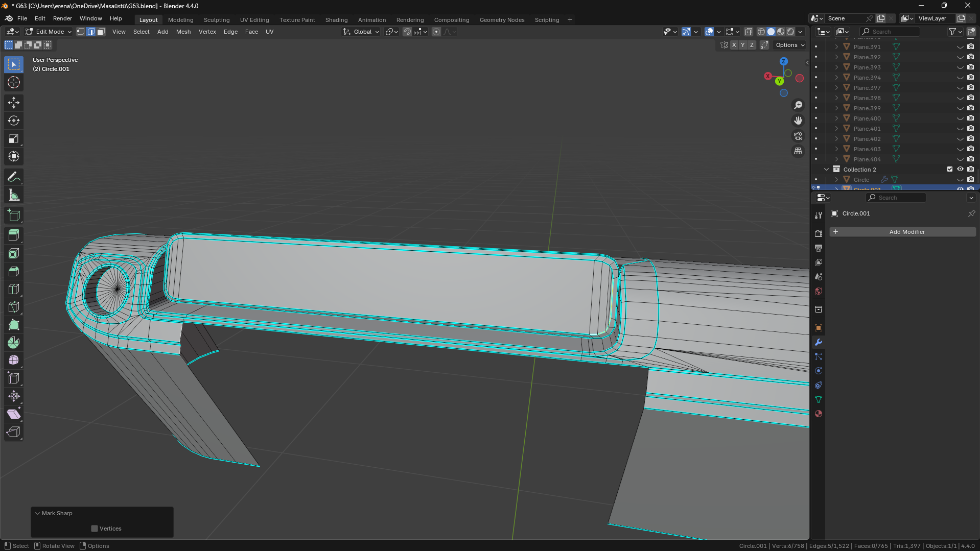The width and height of the screenshot is (980, 551).
Task: Click the pan view hand icon
Action: coord(798,121)
